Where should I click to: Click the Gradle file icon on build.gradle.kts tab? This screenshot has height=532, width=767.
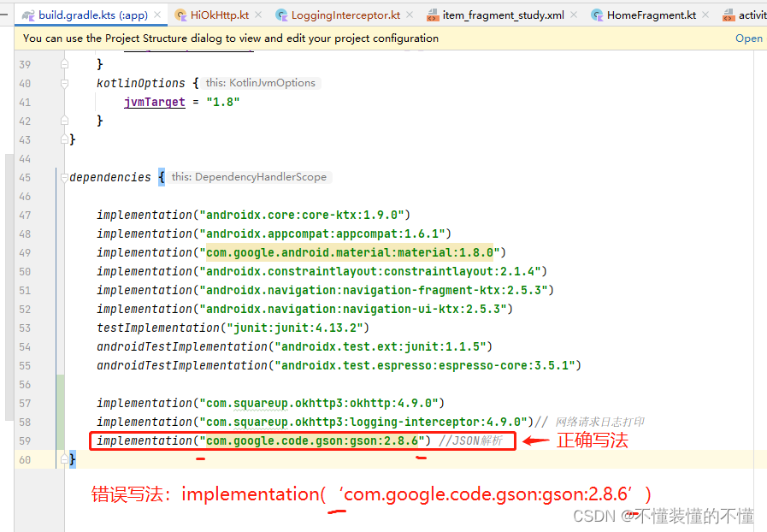point(28,15)
